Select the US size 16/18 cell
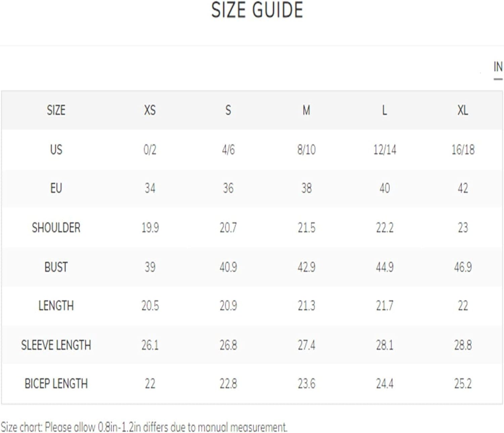Screen dimensions: 504x433 click(x=463, y=149)
